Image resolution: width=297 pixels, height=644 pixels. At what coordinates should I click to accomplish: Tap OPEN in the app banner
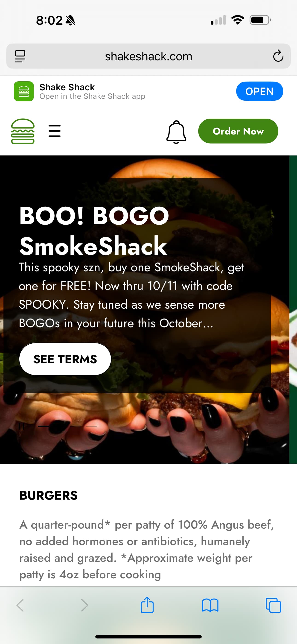coord(259,91)
